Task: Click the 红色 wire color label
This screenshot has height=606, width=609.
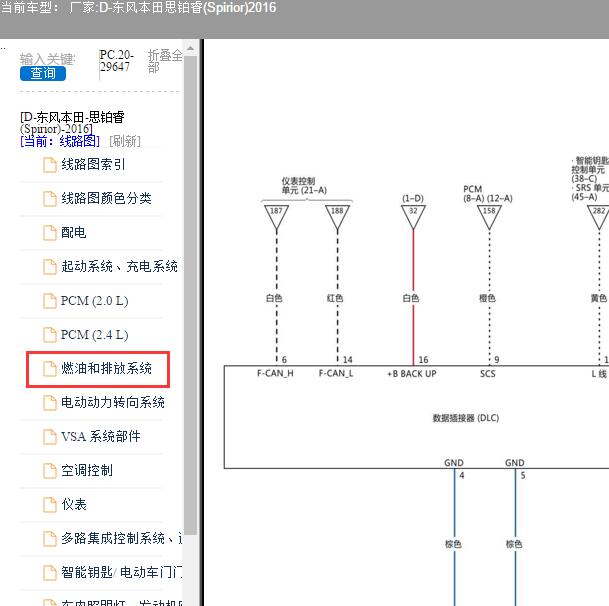Action: (x=335, y=298)
